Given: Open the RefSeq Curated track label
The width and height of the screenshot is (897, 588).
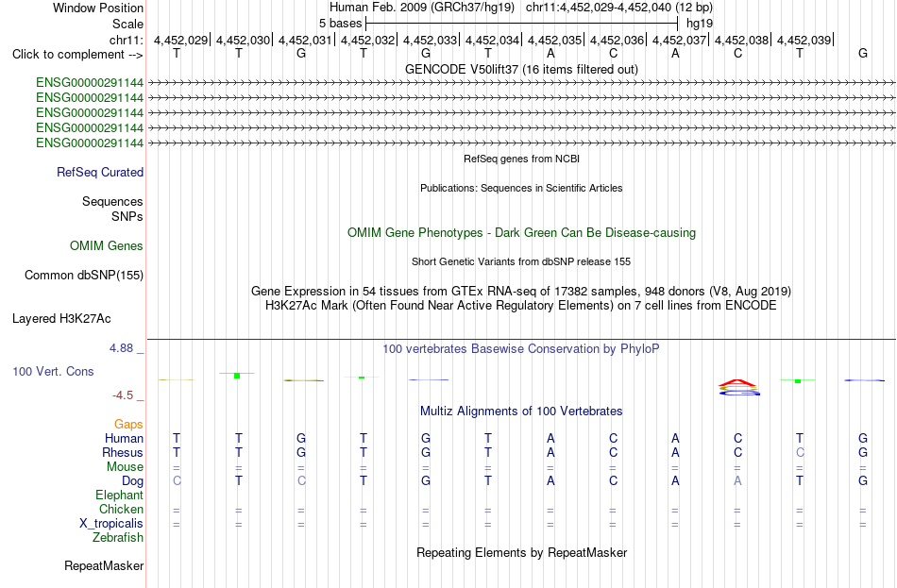Looking at the screenshot, I should (100, 172).
